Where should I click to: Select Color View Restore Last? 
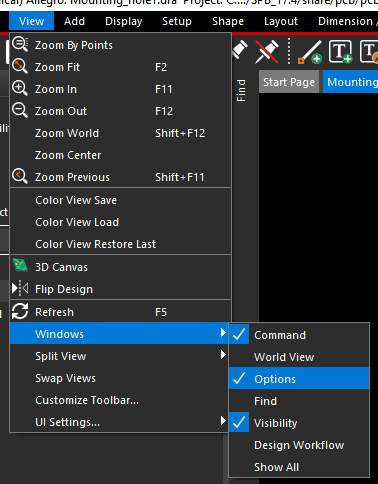click(120, 244)
